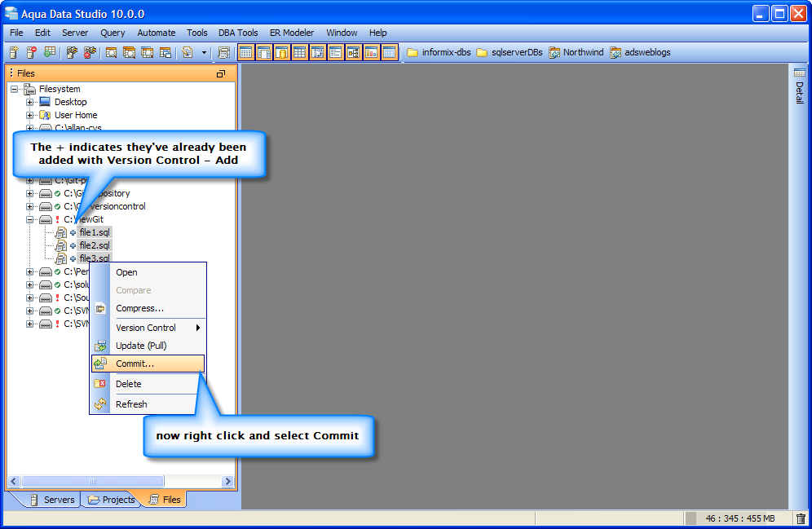Maximize the Files panel using its restore icon
Screen dimensions: 812x529
221,73
